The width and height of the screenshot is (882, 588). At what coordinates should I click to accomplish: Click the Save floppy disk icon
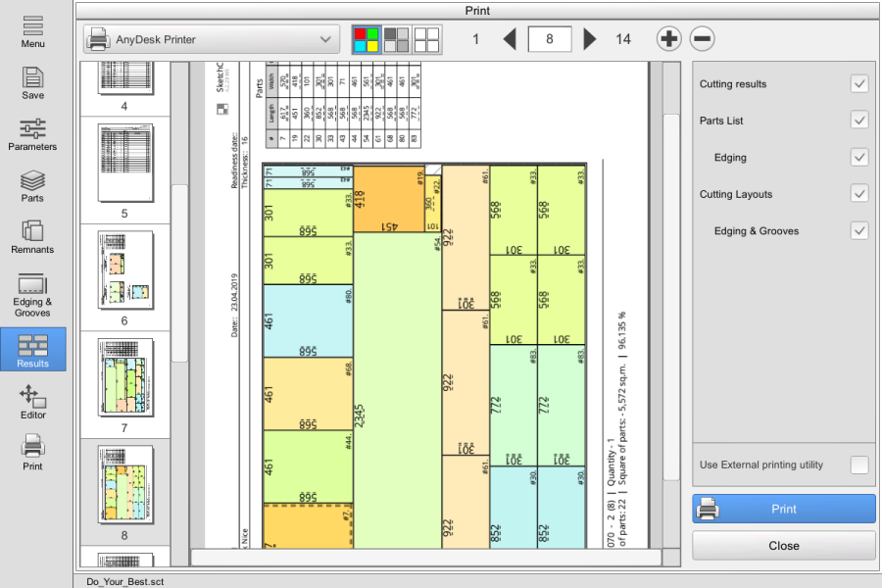tap(32, 83)
